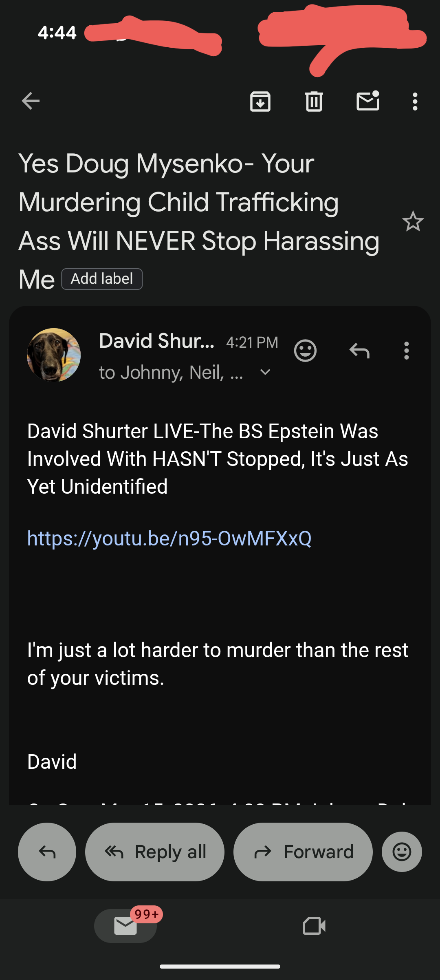
Task: Reply using the message header arrow
Action: [359, 351]
